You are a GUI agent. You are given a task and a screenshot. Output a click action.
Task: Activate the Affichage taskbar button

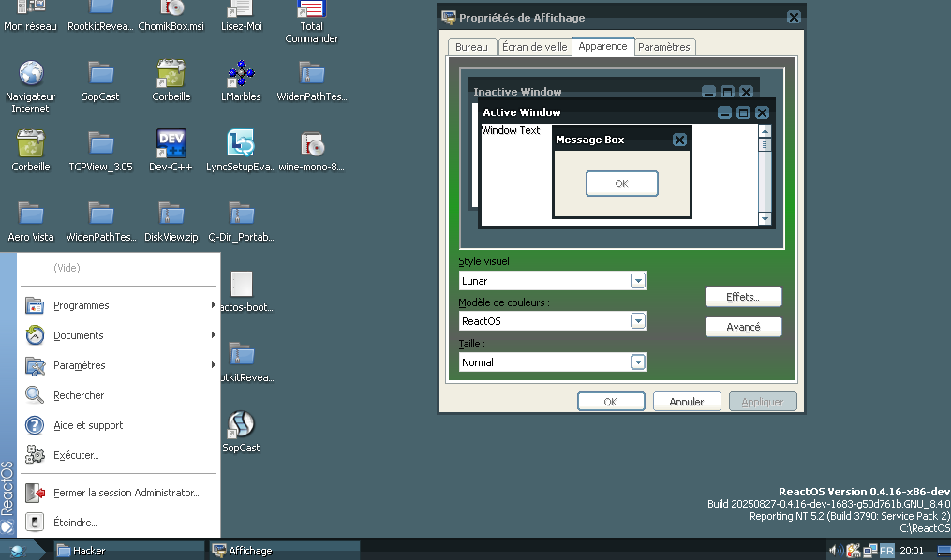(x=285, y=551)
